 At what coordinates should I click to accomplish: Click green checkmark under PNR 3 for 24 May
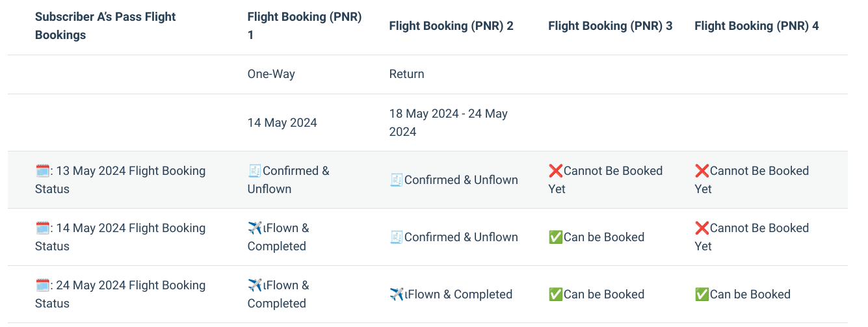(555, 294)
